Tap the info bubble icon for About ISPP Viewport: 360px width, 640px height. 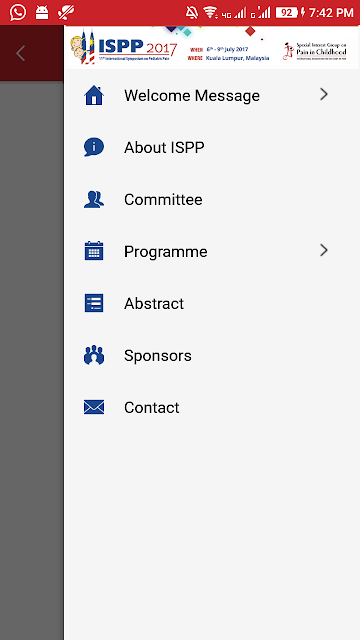[94, 147]
